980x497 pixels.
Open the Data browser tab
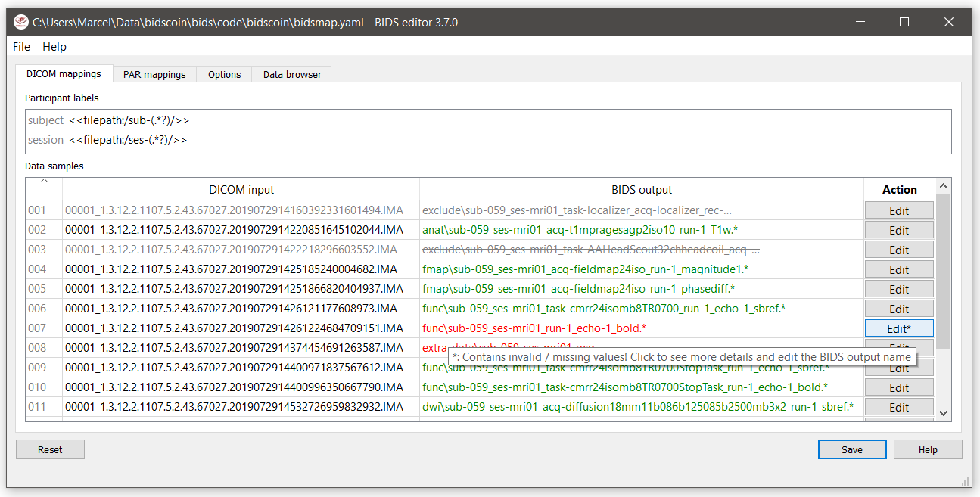pos(292,74)
